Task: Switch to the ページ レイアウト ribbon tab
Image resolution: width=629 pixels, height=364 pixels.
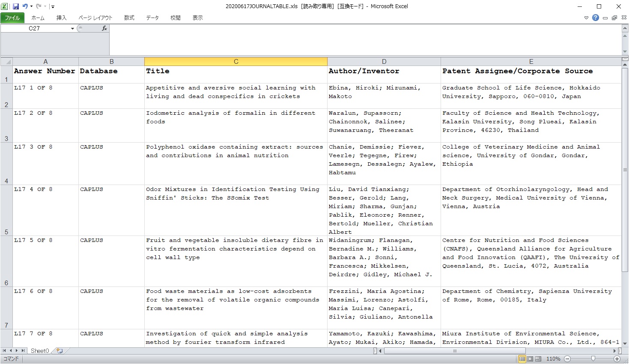Action: (x=95, y=18)
